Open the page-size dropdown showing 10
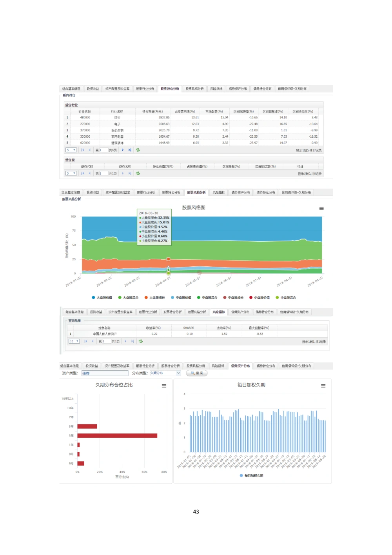 tap(74, 341)
